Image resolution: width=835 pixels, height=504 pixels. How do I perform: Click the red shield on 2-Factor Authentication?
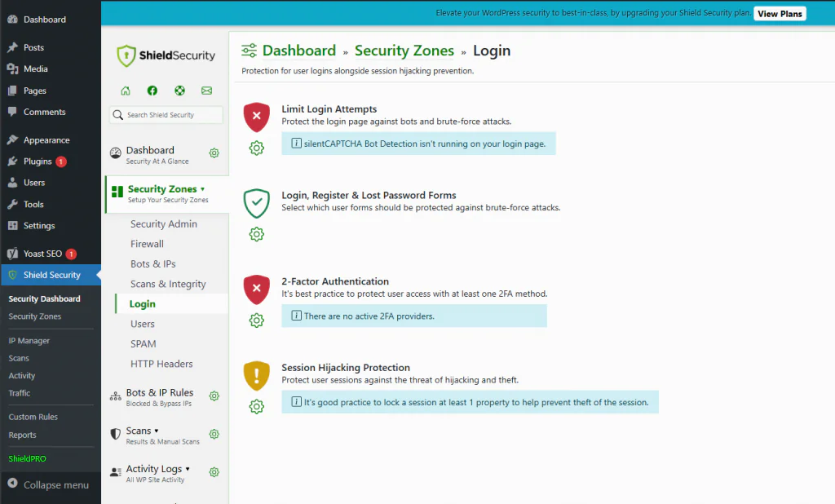257,290
